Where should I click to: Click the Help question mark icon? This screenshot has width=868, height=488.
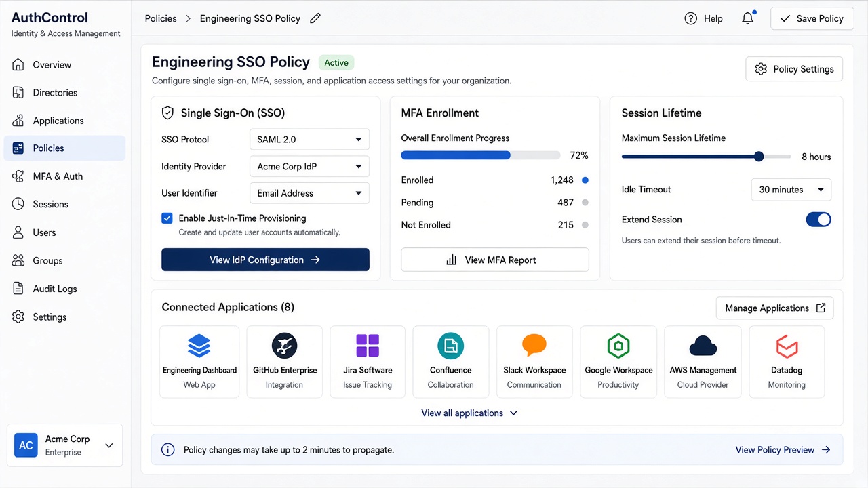click(x=691, y=18)
